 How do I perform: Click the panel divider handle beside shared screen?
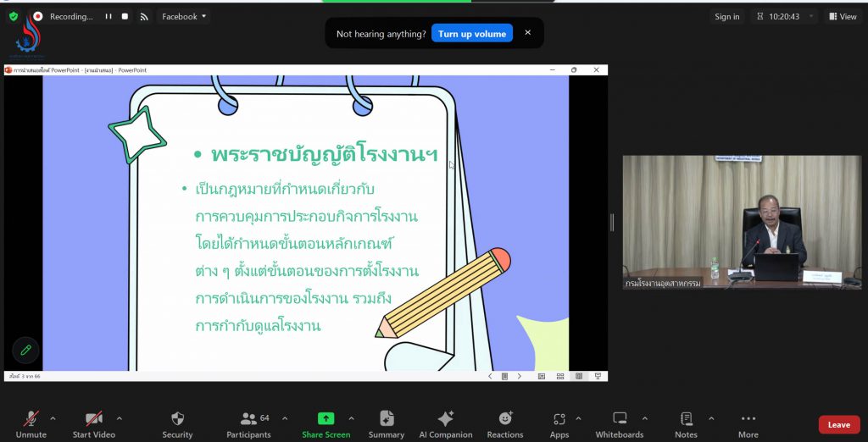pyautogui.click(x=612, y=223)
